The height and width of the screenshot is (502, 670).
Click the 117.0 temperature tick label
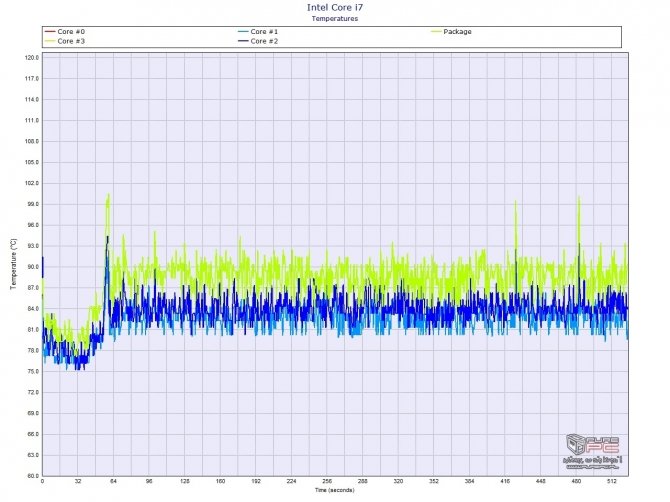pyautogui.click(x=32, y=79)
